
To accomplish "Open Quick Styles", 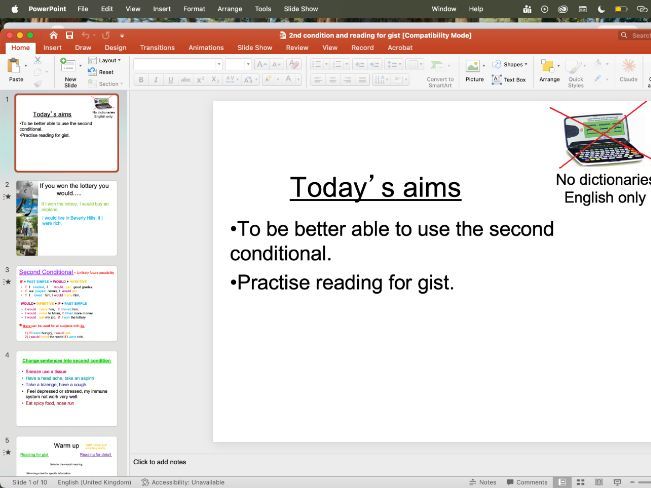I will pyautogui.click(x=575, y=73).
